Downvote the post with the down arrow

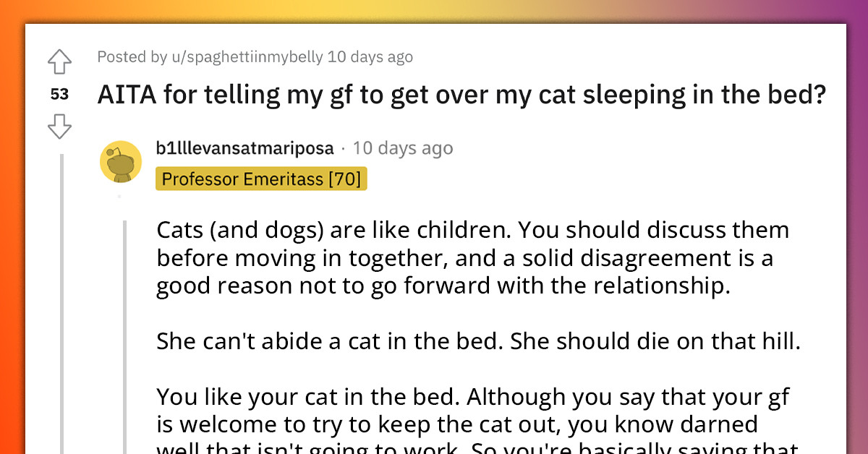[59, 127]
